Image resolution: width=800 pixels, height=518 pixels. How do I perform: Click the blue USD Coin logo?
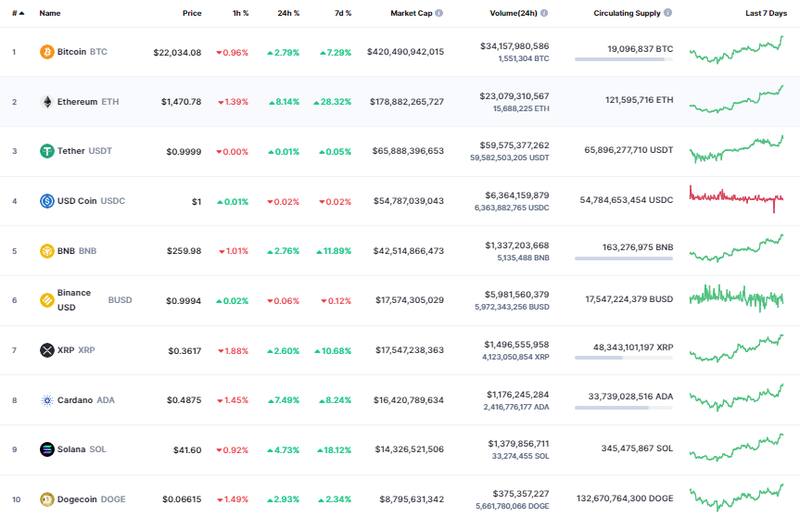[x=46, y=201]
